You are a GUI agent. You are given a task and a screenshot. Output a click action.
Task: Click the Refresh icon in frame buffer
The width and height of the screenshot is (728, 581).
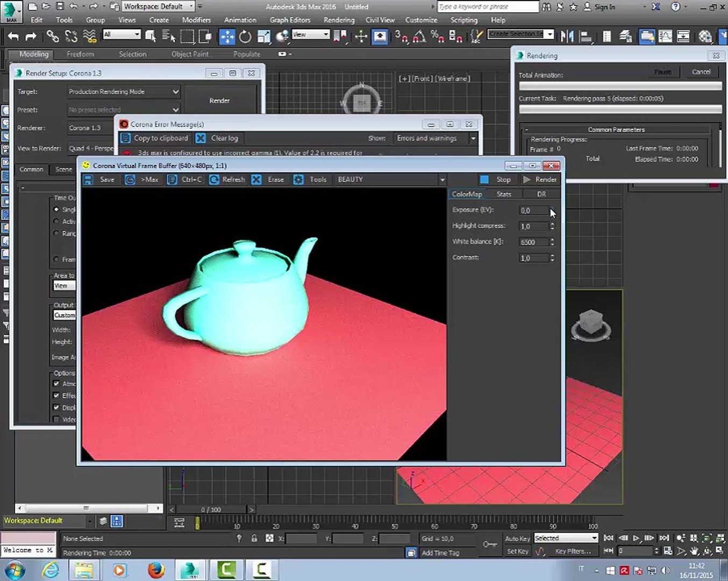[214, 180]
